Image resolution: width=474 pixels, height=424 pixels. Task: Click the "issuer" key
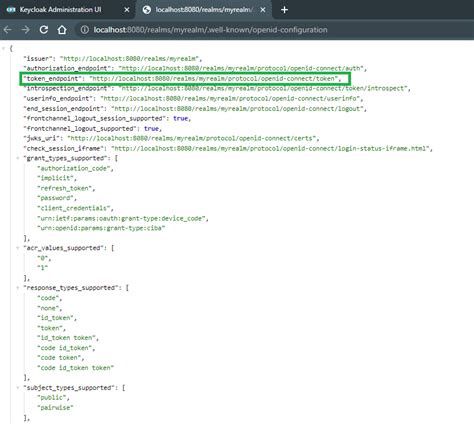tap(38, 59)
